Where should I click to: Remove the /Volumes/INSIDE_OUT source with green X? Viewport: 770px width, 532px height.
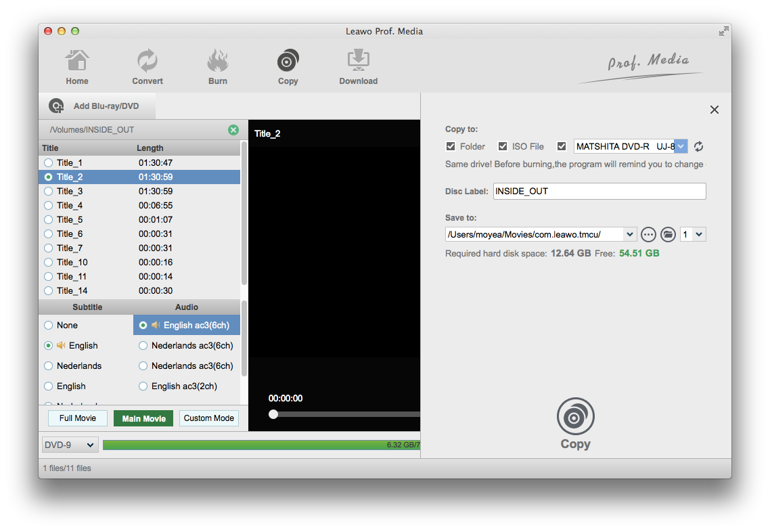pos(233,130)
